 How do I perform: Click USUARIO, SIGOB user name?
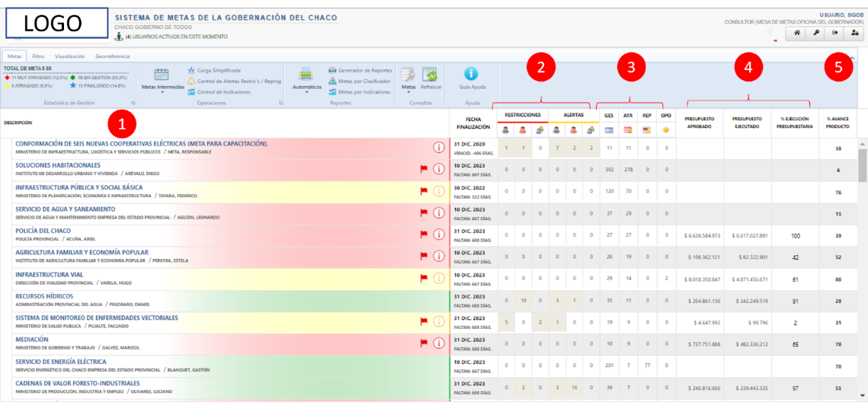coord(841,15)
